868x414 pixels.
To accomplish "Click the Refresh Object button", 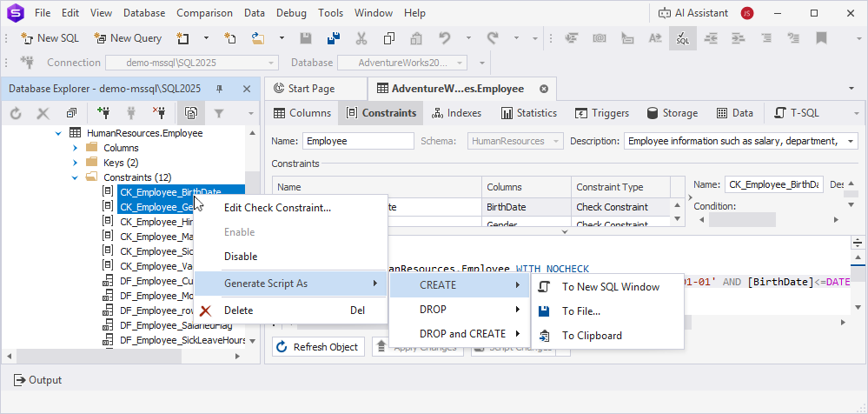I will pos(318,348).
